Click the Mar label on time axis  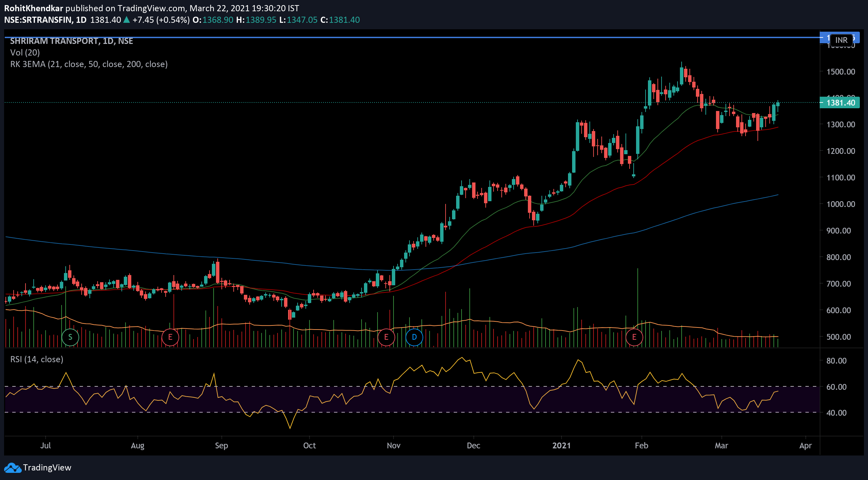[721, 445]
